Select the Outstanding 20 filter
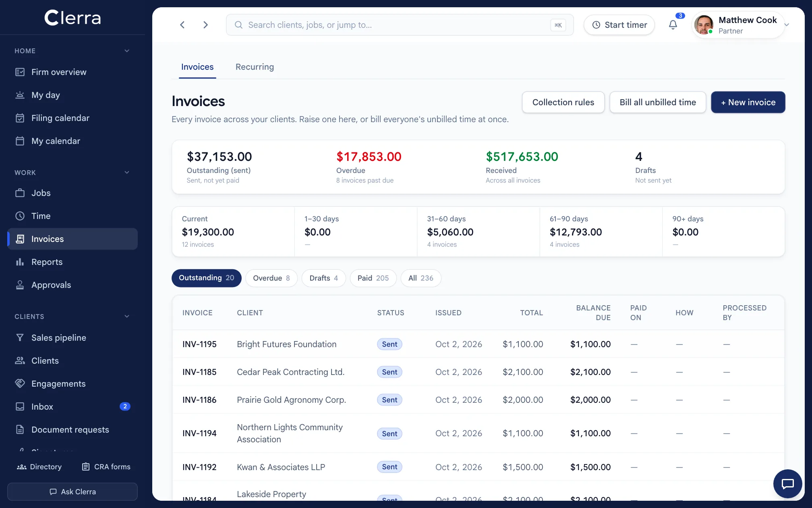This screenshot has height=508, width=812. click(x=207, y=278)
